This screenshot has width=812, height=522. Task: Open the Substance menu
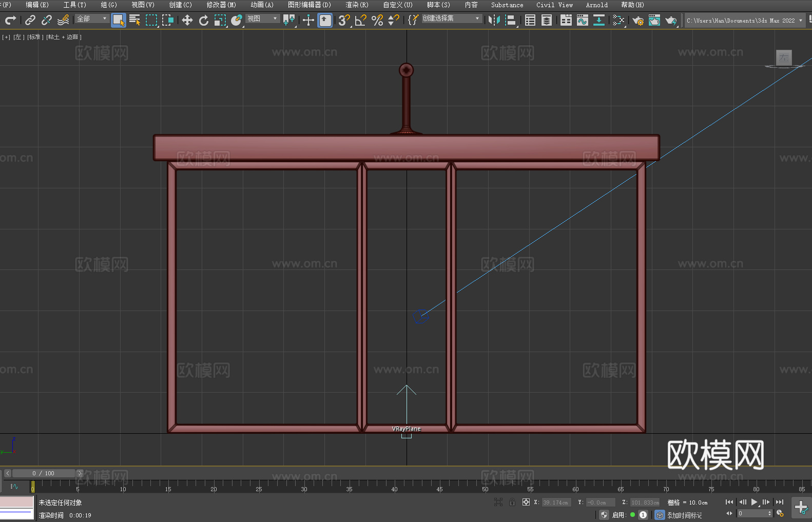tap(507, 5)
